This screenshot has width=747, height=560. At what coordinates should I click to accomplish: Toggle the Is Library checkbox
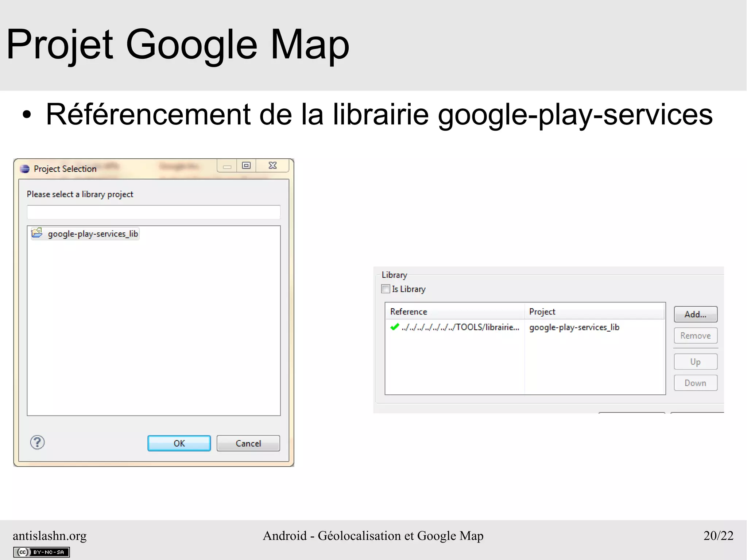tap(386, 289)
